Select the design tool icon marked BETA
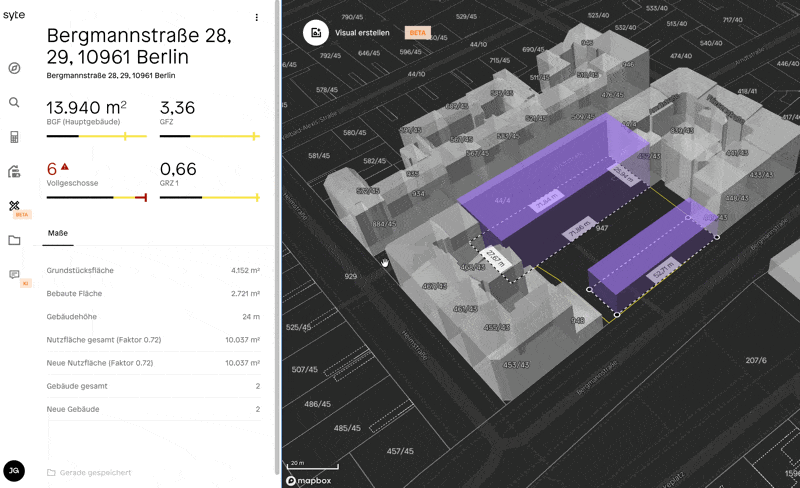The image size is (800, 488). [14, 206]
